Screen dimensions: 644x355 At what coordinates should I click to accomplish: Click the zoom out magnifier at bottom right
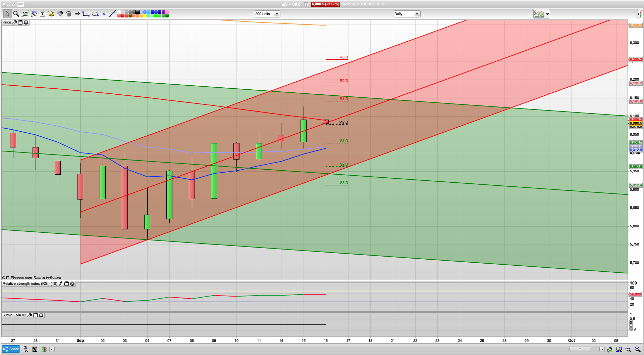[628, 350]
